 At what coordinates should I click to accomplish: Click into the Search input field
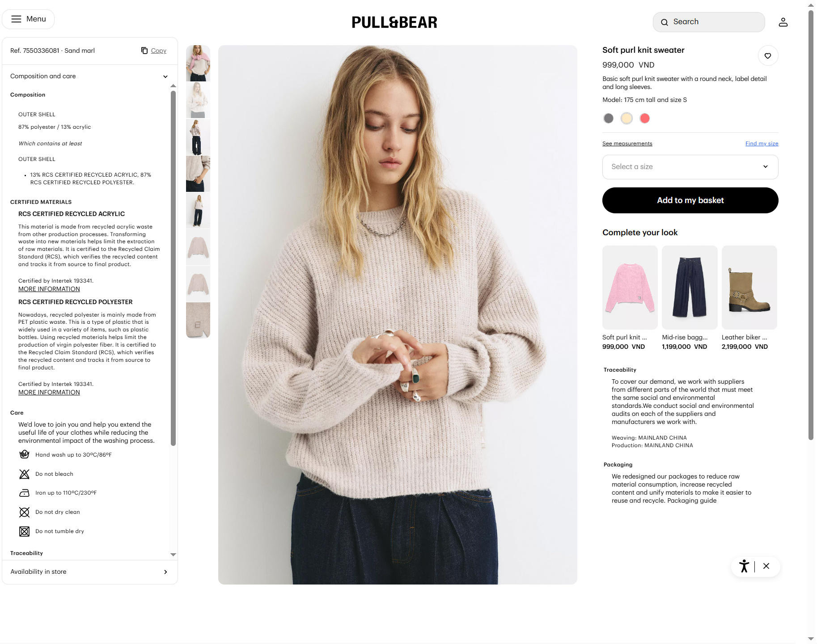point(708,22)
